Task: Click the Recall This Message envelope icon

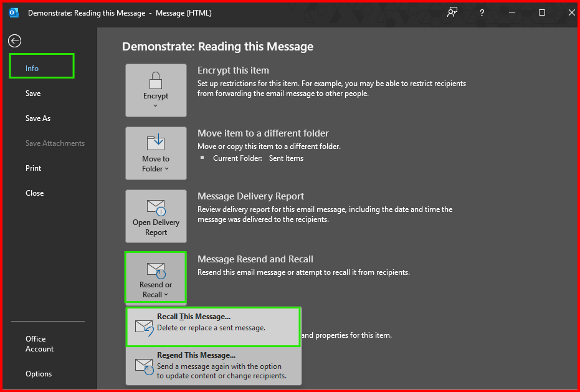Action: (x=144, y=327)
